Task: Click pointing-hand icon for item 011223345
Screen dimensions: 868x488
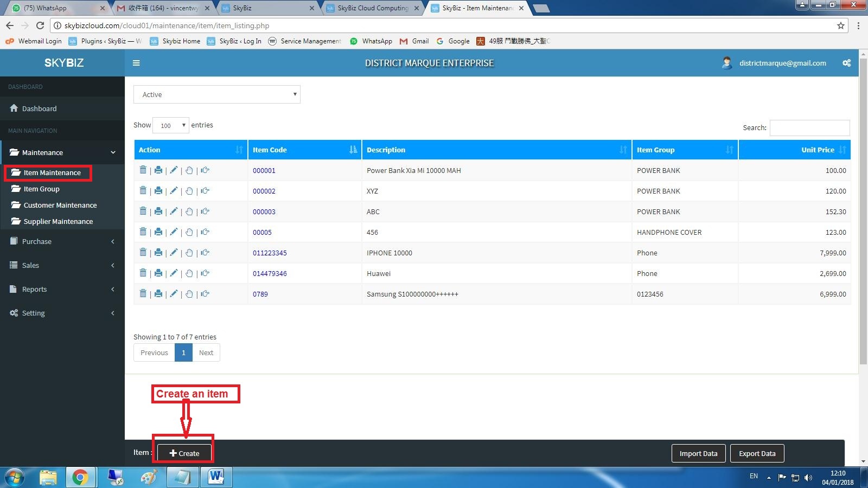Action: click(205, 253)
